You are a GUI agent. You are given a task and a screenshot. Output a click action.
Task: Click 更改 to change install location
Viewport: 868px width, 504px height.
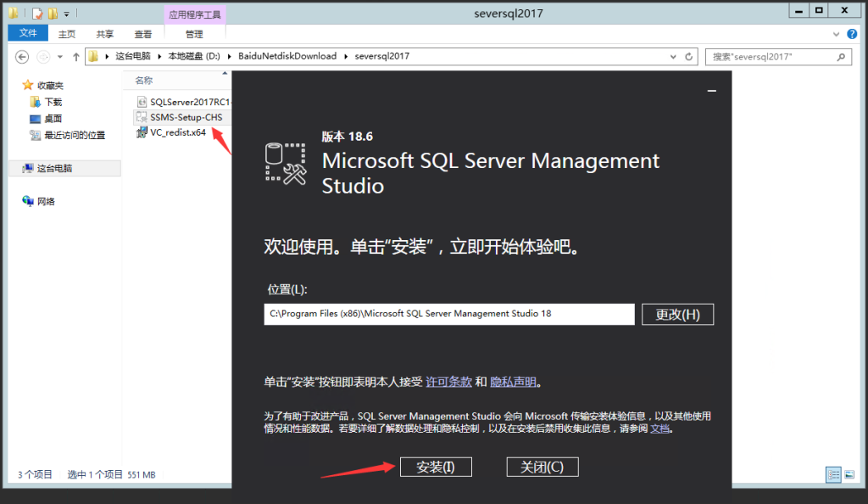pos(677,314)
